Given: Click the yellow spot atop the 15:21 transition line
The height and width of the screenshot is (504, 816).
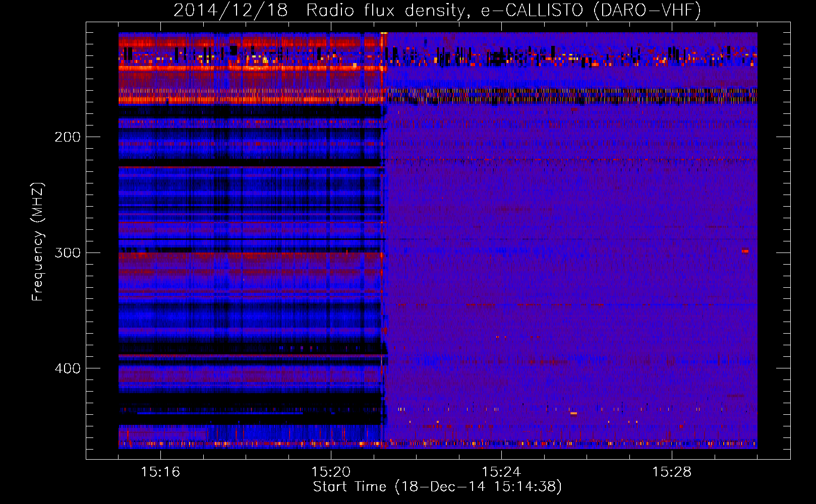Looking at the screenshot, I should click(x=383, y=33).
